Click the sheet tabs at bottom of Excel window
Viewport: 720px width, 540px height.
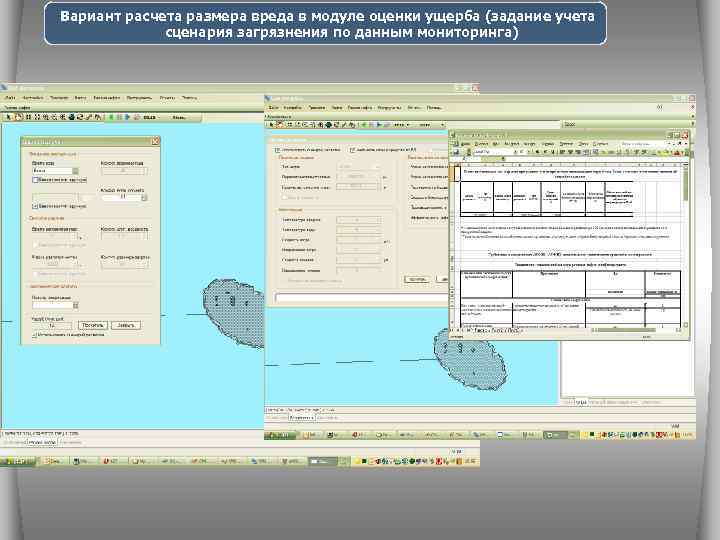coord(498,330)
